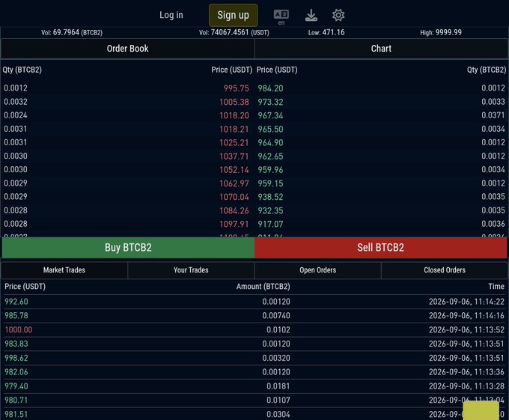The image size is (509, 420).
Task: Select ask price 1084.26
Action: pos(234,210)
